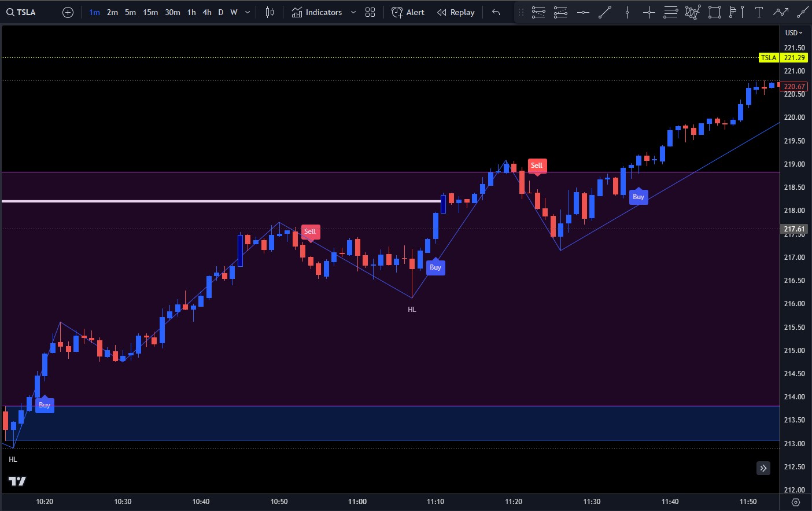The image size is (812, 511).
Task: Open the USD currency dropdown
Action: click(x=793, y=33)
